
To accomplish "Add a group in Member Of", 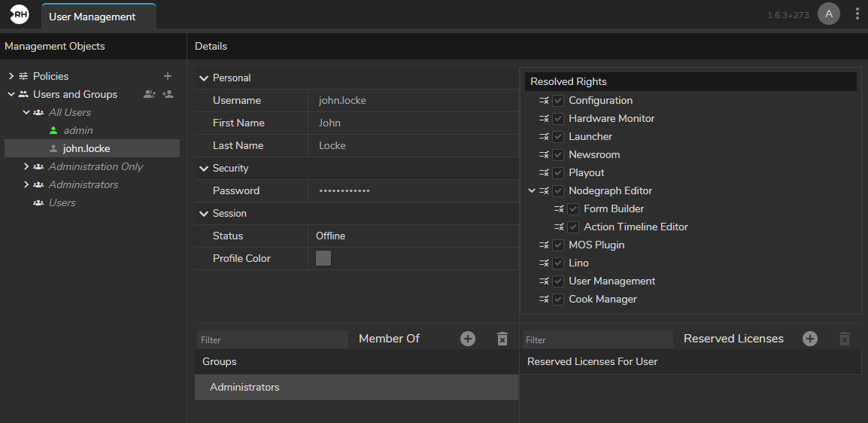I will 468,339.
